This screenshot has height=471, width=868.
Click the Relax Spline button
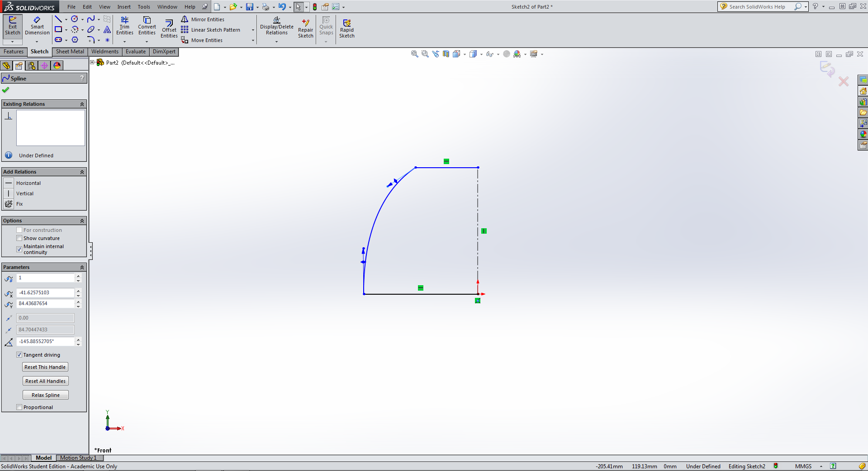[x=46, y=395]
